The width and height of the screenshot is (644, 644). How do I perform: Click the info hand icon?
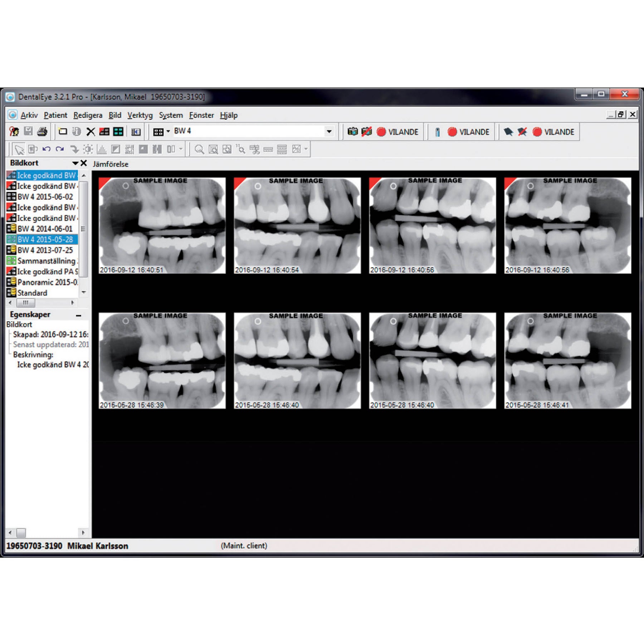tap(77, 132)
